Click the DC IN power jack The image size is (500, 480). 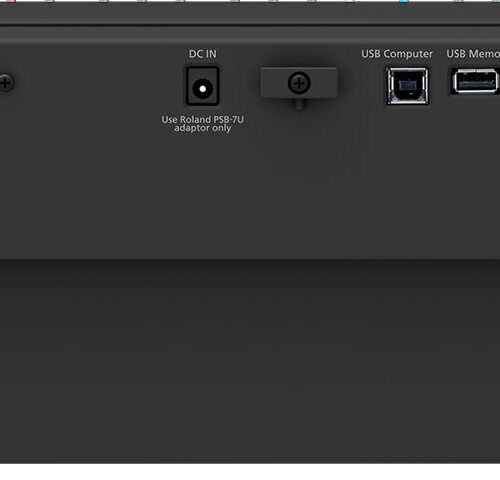(202, 86)
